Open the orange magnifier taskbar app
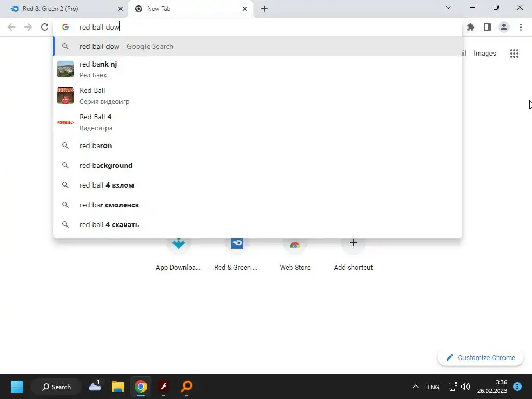 click(x=187, y=387)
